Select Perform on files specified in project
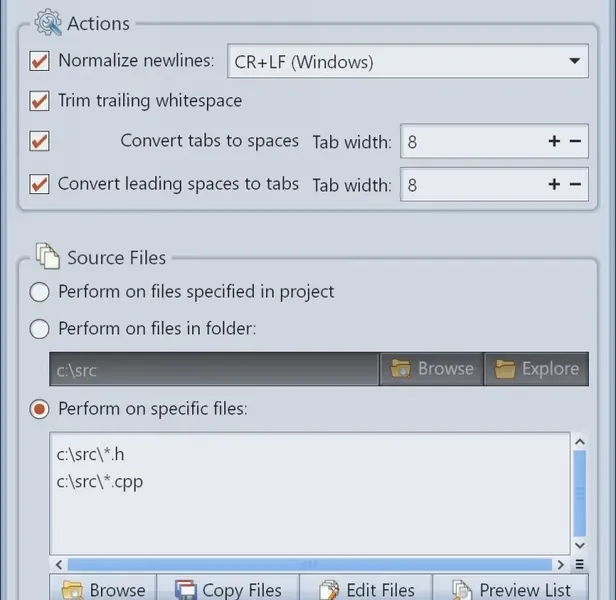616x600 pixels. click(x=40, y=292)
